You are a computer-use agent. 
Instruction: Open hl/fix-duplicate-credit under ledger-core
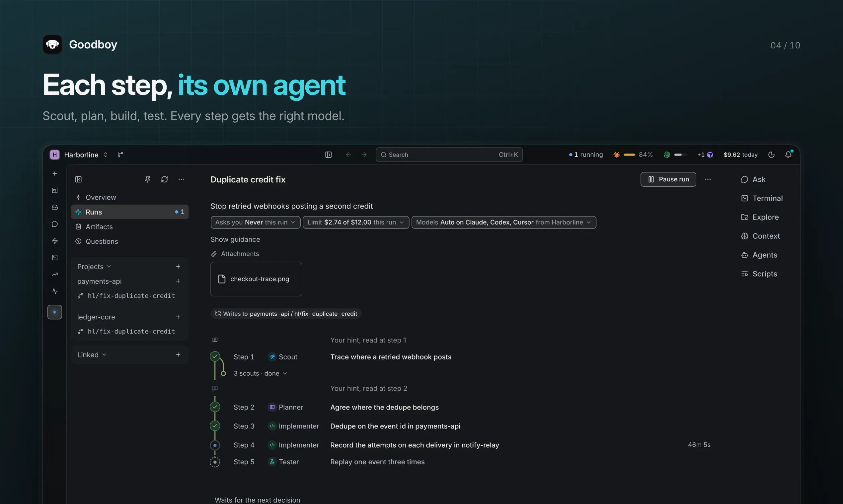point(126,332)
